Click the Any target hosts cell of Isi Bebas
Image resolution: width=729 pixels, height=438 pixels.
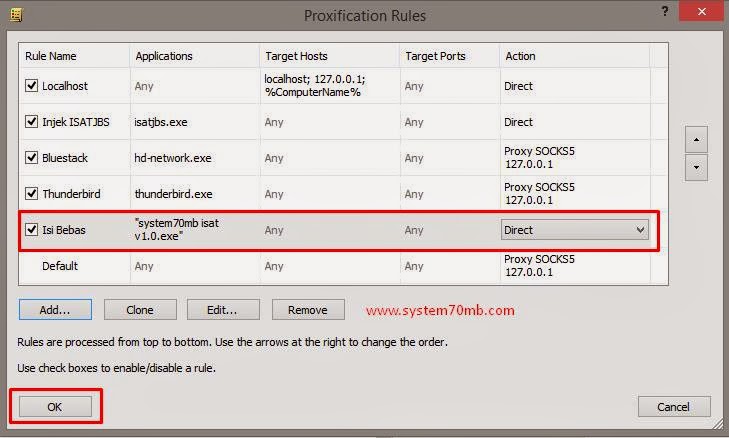(x=274, y=230)
